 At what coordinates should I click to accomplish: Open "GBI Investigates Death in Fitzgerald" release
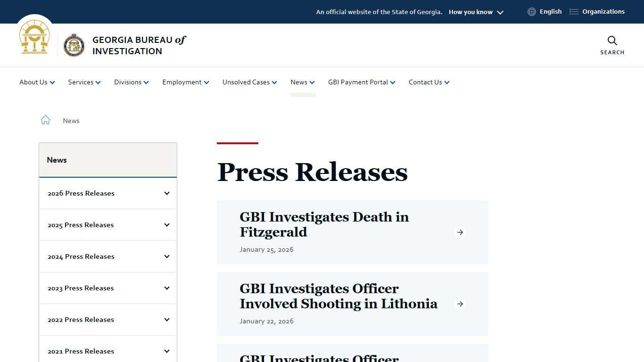point(324,224)
